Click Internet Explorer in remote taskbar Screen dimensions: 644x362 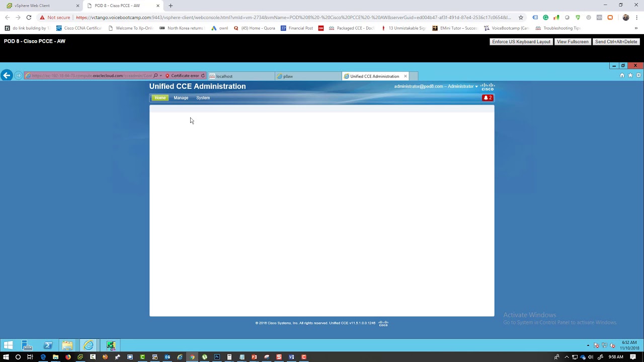(x=89, y=345)
